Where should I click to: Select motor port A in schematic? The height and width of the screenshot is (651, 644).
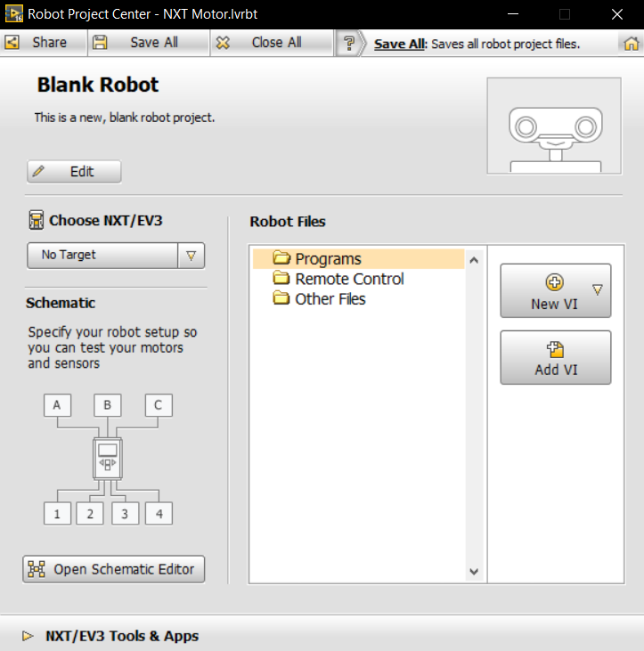(x=57, y=405)
